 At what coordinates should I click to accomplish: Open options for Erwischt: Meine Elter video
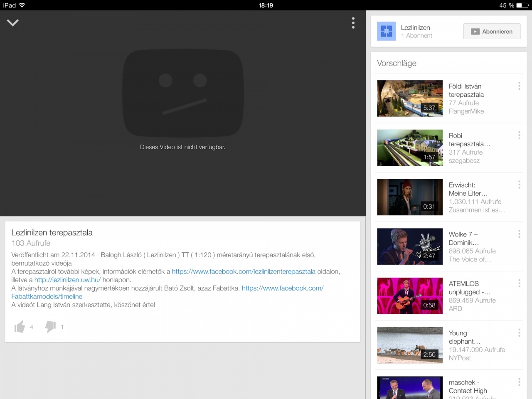(519, 185)
